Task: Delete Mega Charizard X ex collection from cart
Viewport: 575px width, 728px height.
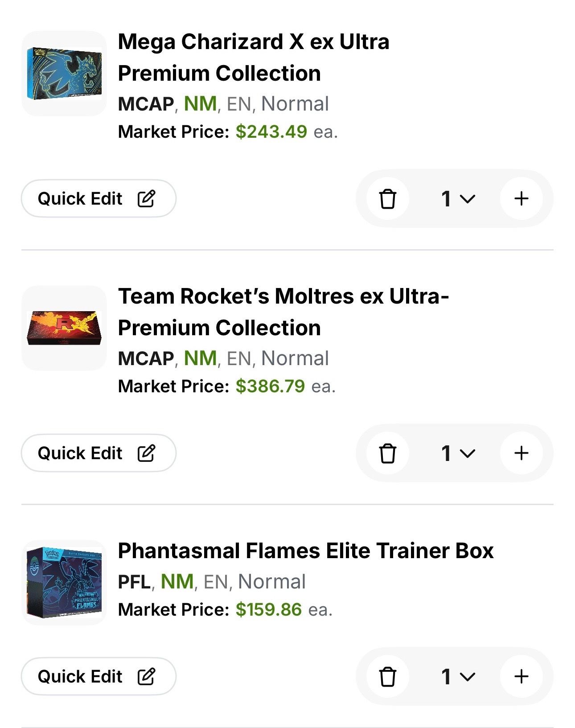Action: click(x=387, y=198)
